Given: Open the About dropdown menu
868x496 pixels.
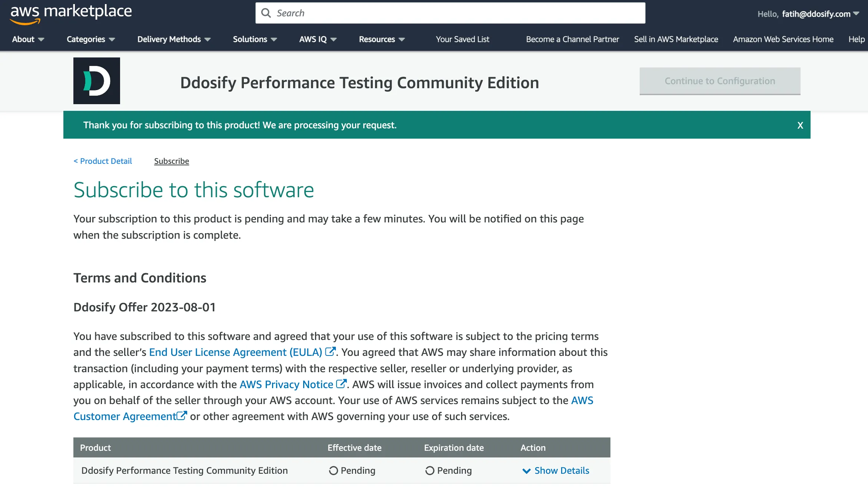Looking at the screenshot, I should pos(28,39).
